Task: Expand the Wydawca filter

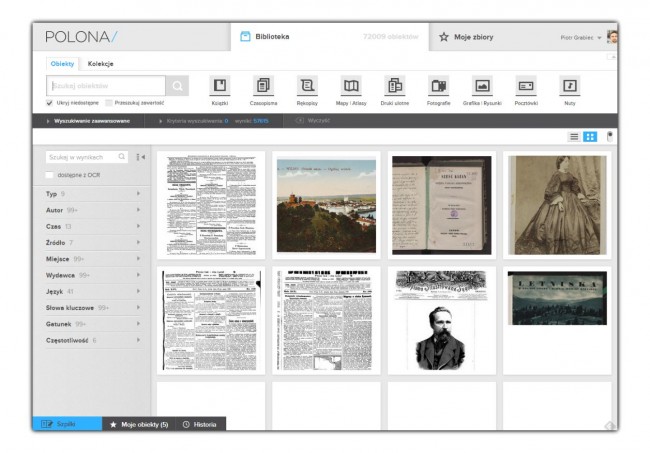Action: click(92, 275)
